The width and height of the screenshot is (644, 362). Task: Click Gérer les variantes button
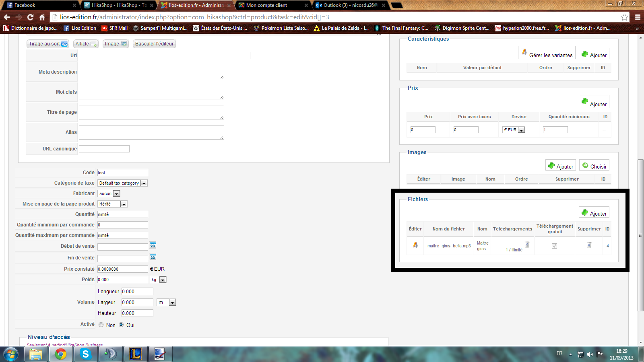point(547,53)
